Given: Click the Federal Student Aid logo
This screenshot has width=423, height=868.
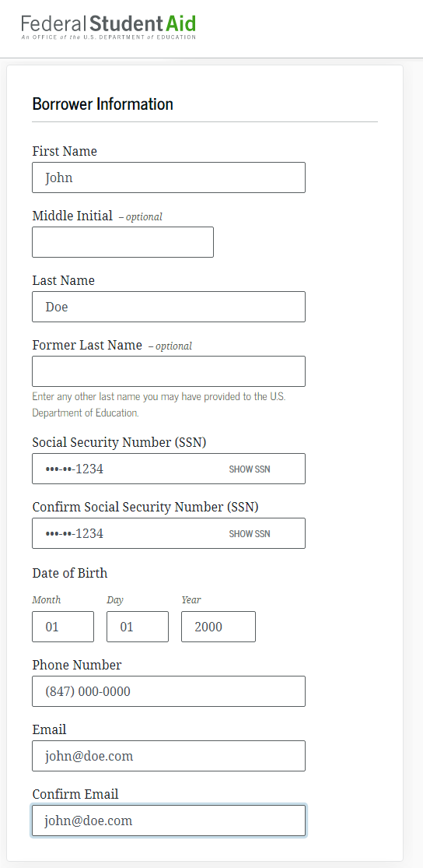Looking at the screenshot, I should [x=108, y=27].
